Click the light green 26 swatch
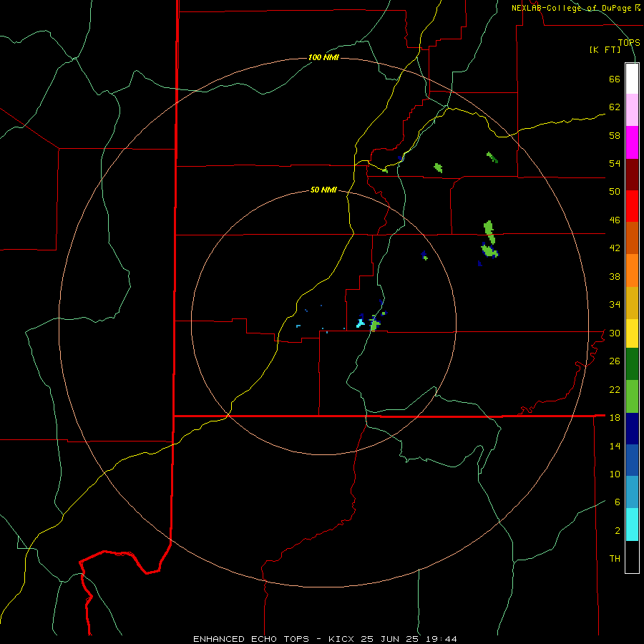The width and height of the screenshot is (644, 644). [632, 396]
